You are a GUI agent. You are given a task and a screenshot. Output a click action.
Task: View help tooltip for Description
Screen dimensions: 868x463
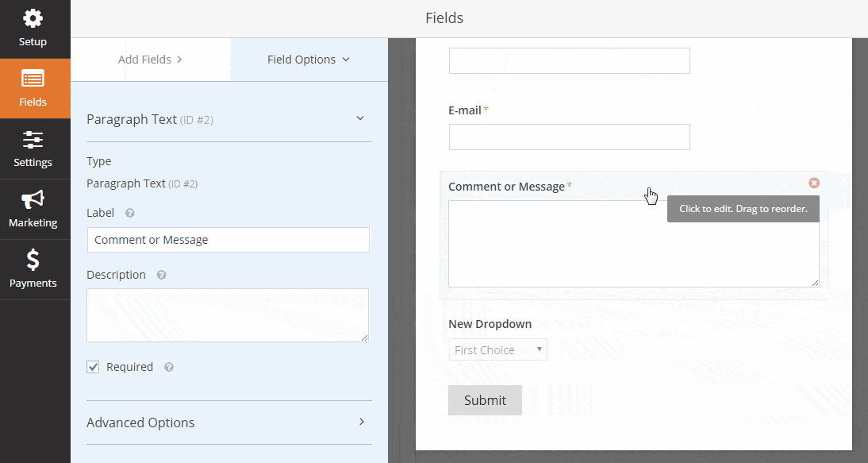click(x=162, y=274)
